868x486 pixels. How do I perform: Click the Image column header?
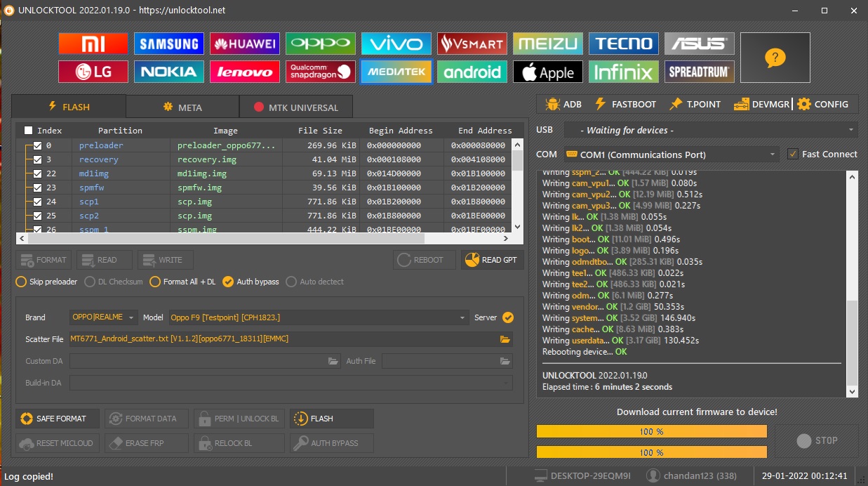[x=225, y=131]
